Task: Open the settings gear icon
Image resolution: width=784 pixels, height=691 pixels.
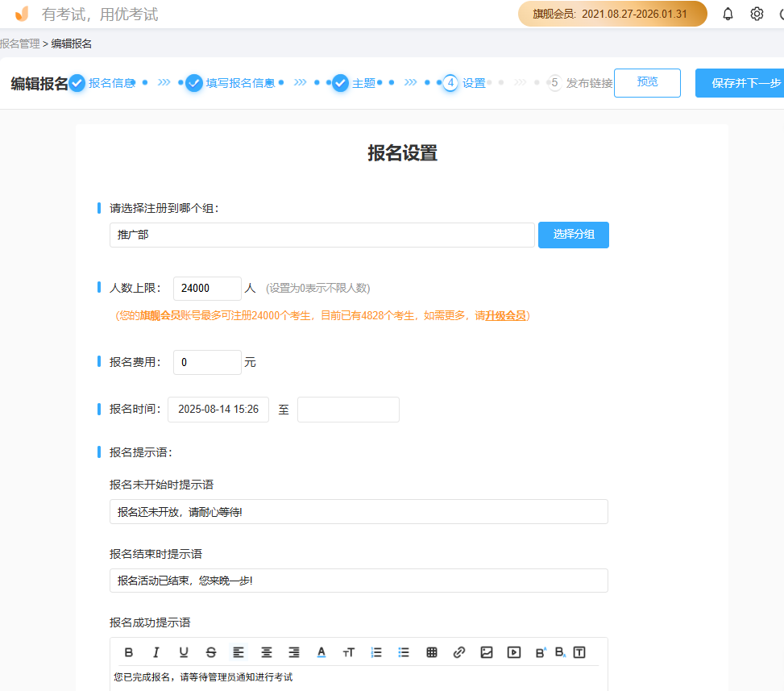Action: [757, 14]
